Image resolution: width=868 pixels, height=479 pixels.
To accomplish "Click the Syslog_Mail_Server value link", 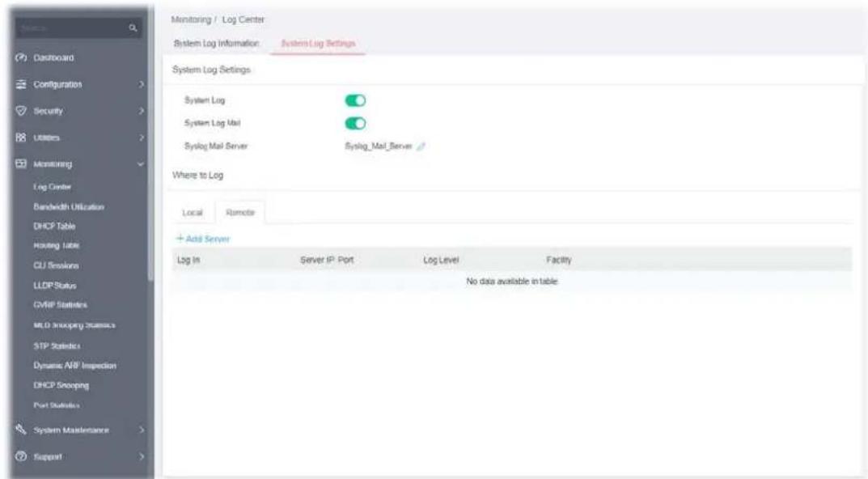I will [x=379, y=146].
